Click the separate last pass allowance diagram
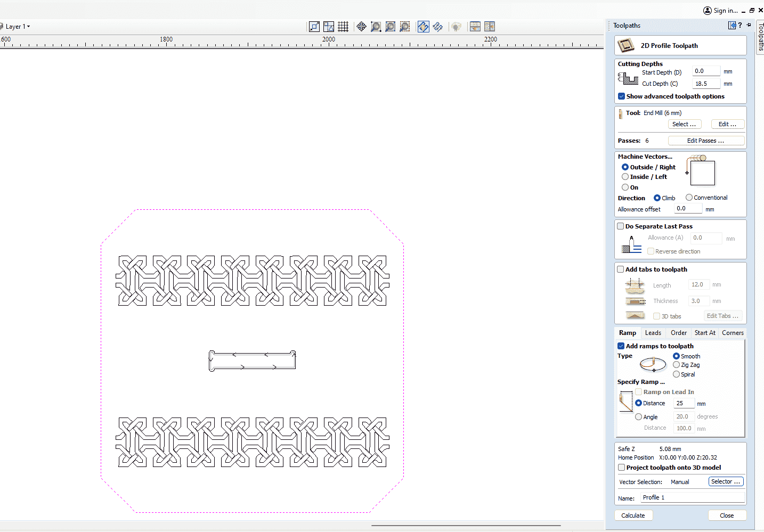764x532 pixels. point(631,244)
